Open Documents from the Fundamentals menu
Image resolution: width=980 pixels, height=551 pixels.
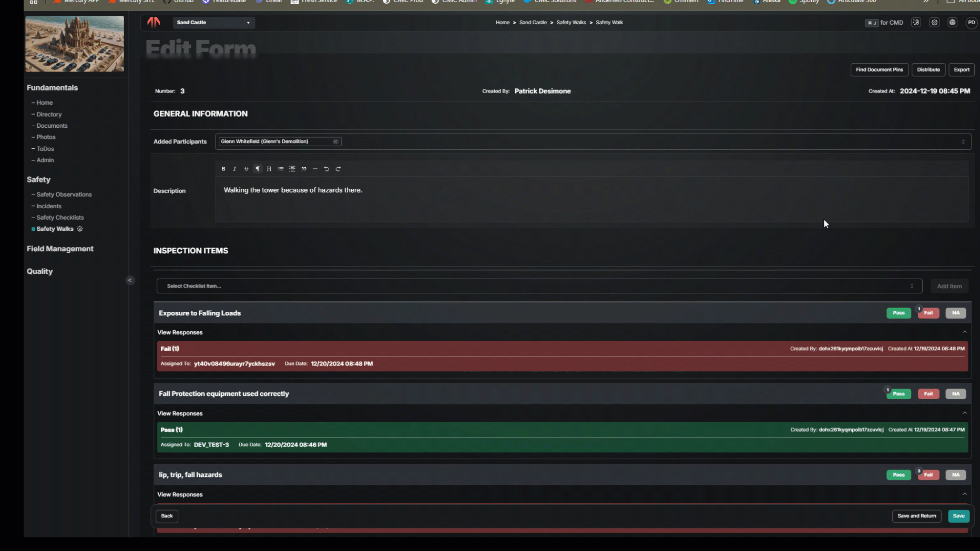coord(52,126)
